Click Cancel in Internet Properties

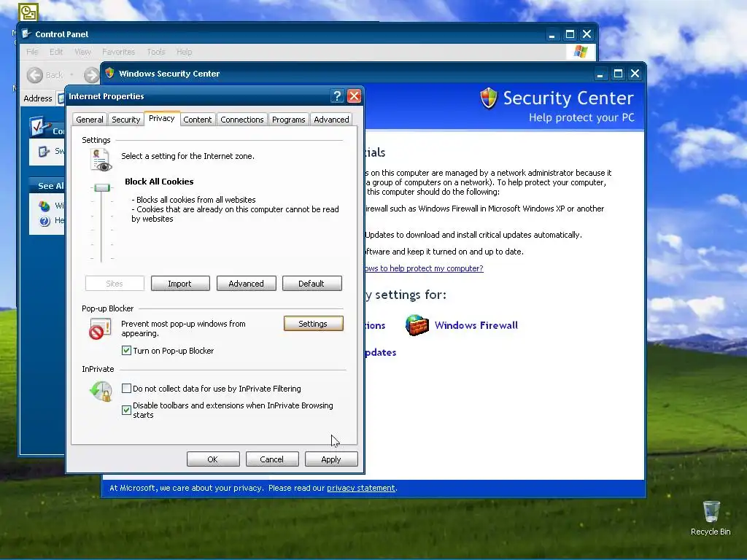click(272, 459)
